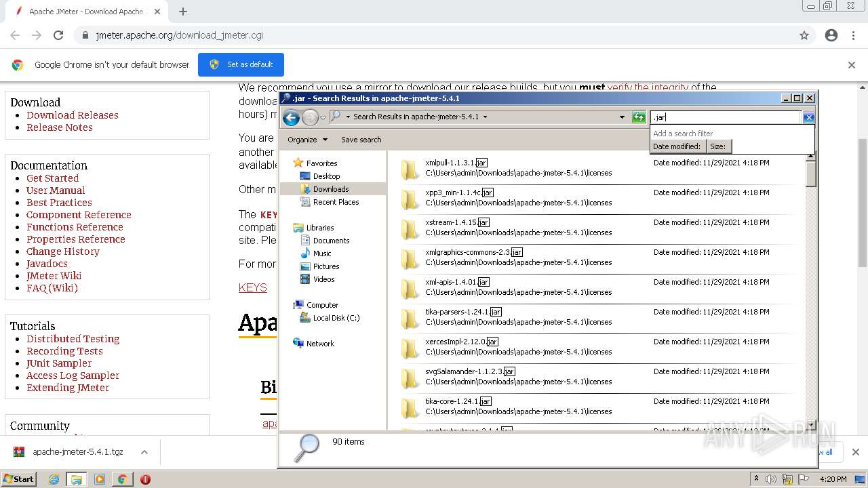868x488 pixels.
Task: Open Downloads in Favorites sidebar
Action: (x=331, y=189)
